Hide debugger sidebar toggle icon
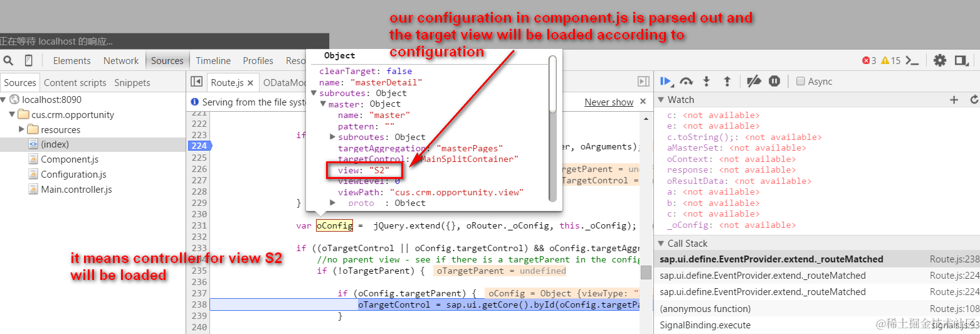Screen dimensions: 980x334 click(643, 82)
